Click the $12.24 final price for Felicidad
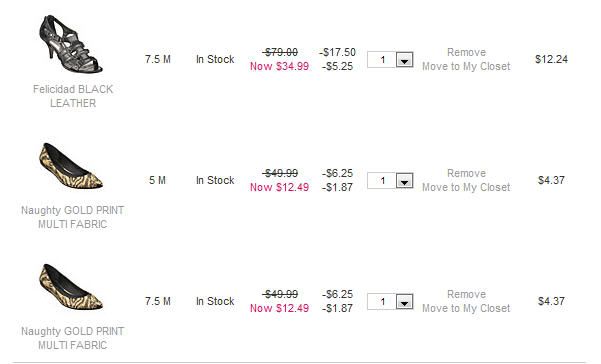Viewport: 601px width, 364px height. click(x=552, y=59)
